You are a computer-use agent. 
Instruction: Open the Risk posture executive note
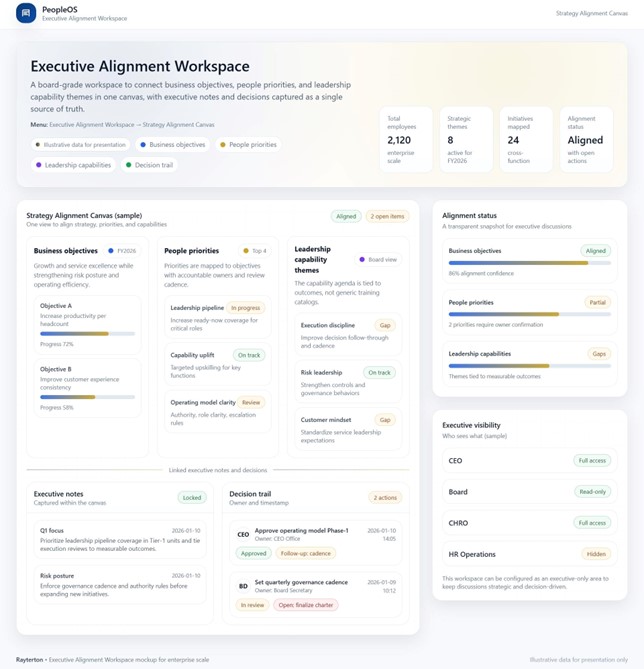(x=120, y=585)
